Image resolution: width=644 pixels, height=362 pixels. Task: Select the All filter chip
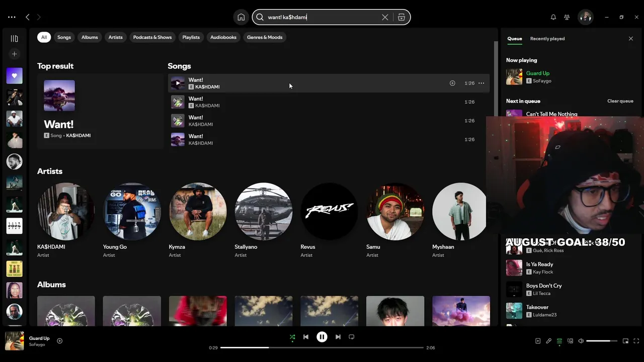[44, 37]
